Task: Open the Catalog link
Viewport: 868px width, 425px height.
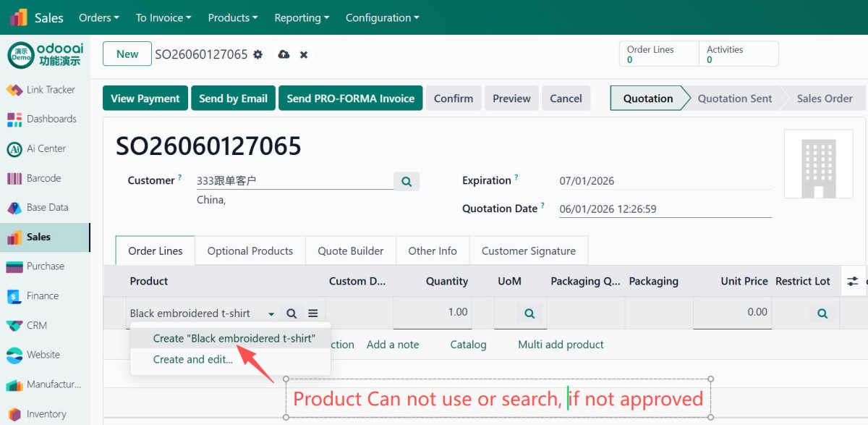Action: 468,345
